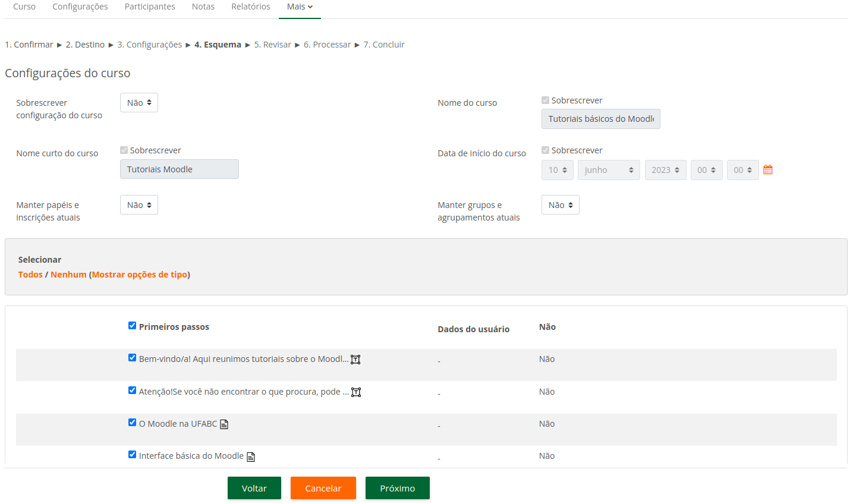Viewport: 853px width, 504px height.
Task: Switch to the "Participantes" tab
Action: click(149, 7)
